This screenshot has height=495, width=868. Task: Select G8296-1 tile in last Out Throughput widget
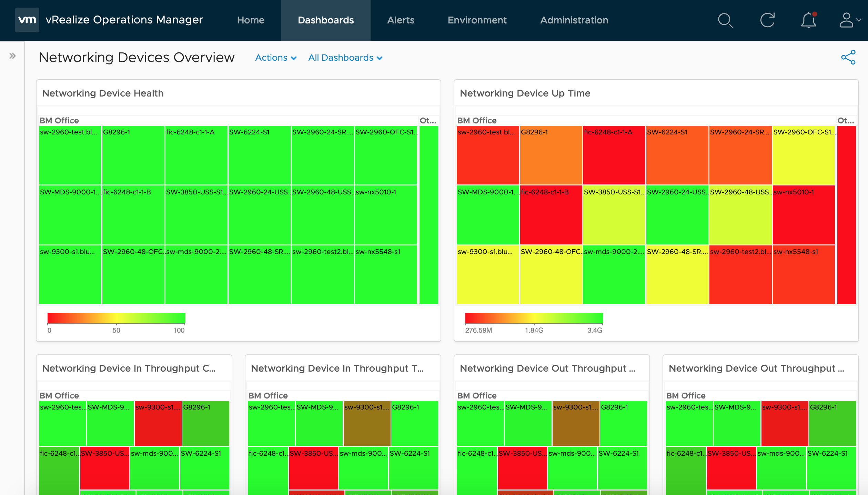coord(833,423)
